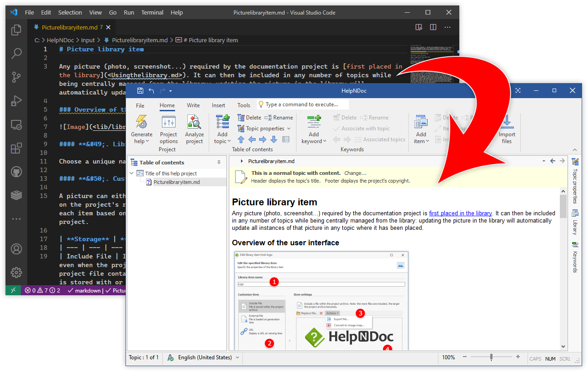Delete topic in Table of contents group
The image size is (588, 372).
coord(249,118)
